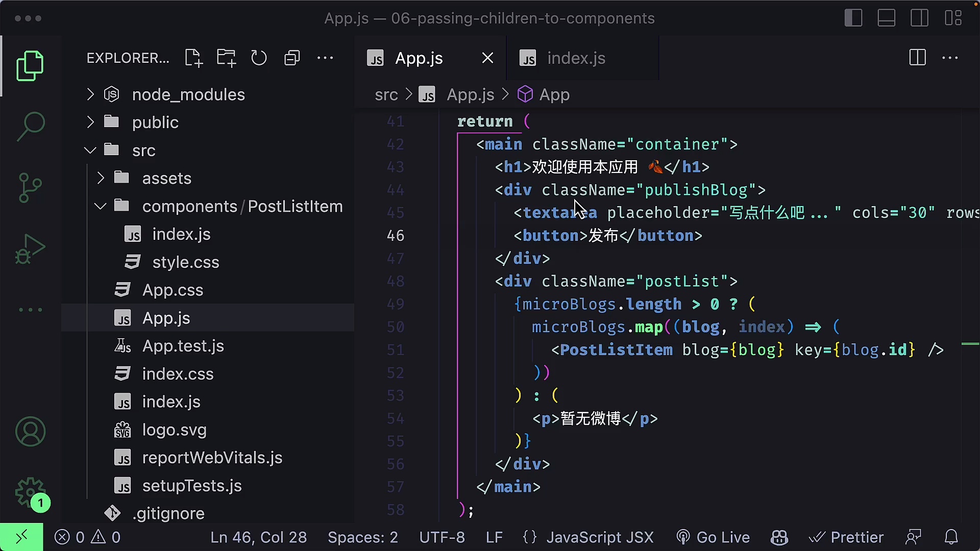Open Run and Debug view
Screen dimensions: 980x551
click(30, 248)
